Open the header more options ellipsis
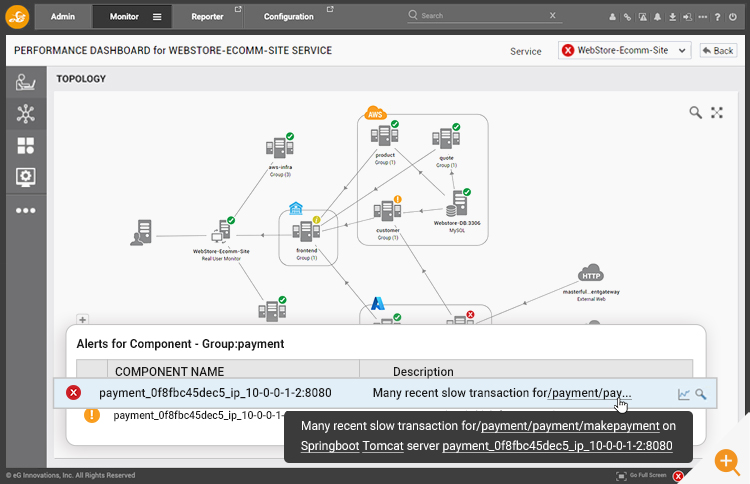 (x=703, y=17)
